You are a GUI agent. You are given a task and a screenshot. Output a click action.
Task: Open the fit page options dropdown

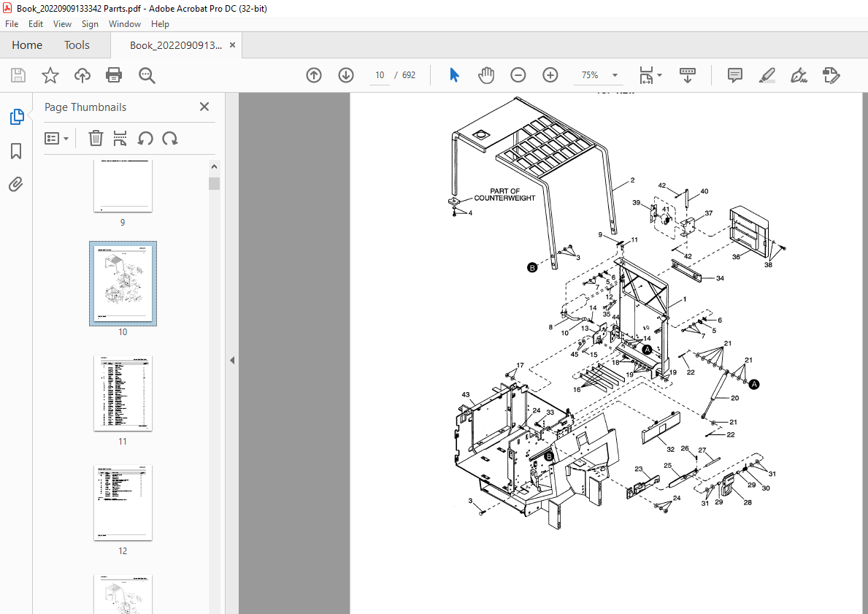(650, 75)
